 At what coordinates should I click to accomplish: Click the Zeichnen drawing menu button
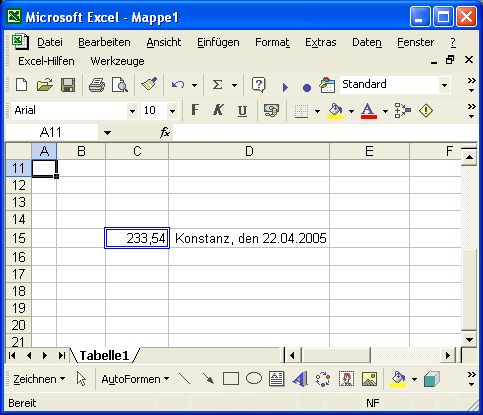pyautogui.click(x=39, y=379)
